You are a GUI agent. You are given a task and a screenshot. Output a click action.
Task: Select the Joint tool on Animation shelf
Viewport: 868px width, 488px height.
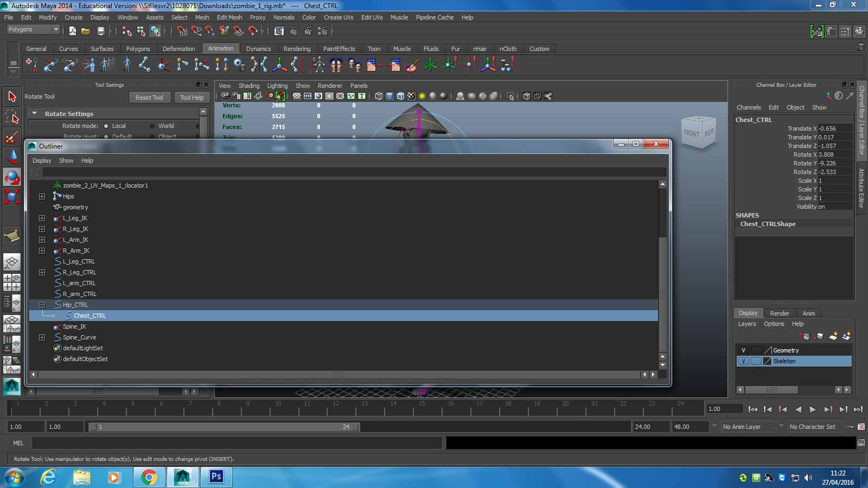[144, 65]
